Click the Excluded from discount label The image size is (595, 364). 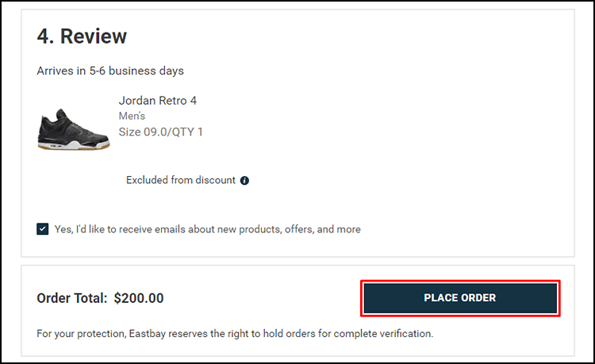181,180
